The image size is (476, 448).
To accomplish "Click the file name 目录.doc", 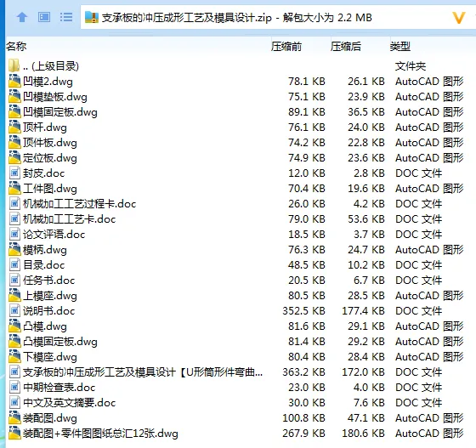I will click(x=43, y=265).
